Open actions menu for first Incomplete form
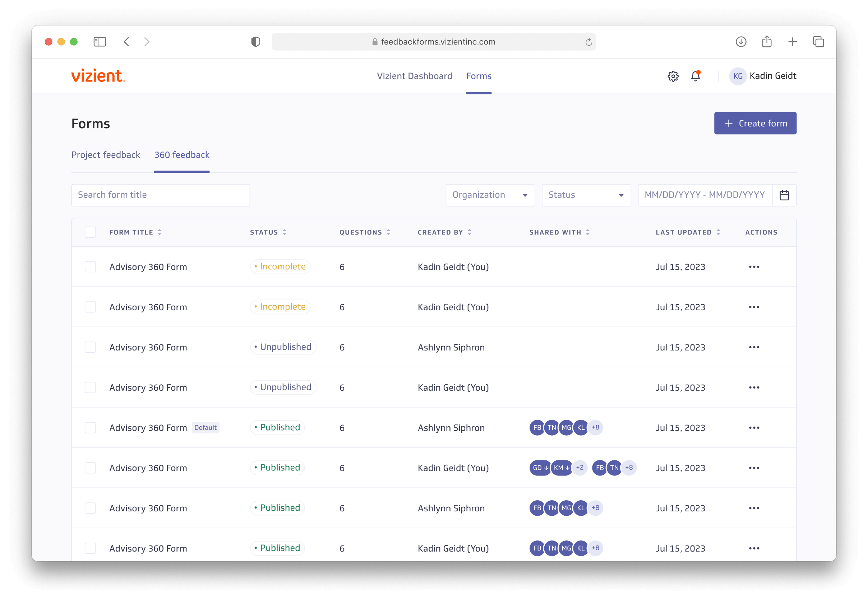This screenshot has height=599, width=868. coord(754,267)
